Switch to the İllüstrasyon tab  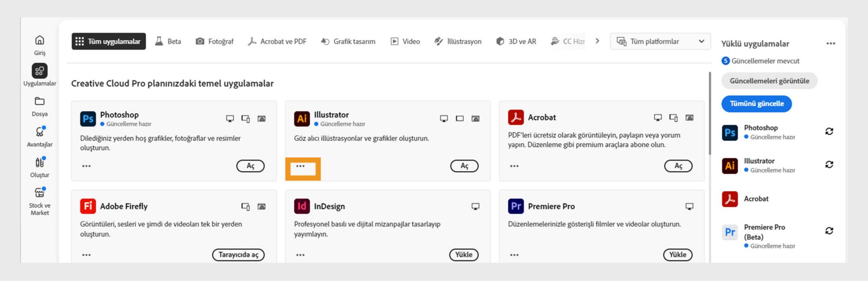click(x=458, y=41)
